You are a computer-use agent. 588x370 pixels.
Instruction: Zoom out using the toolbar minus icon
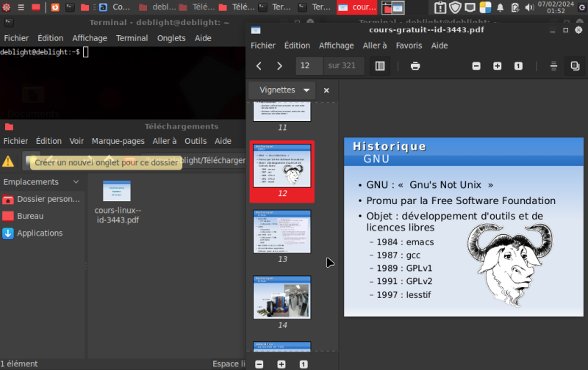point(476,66)
